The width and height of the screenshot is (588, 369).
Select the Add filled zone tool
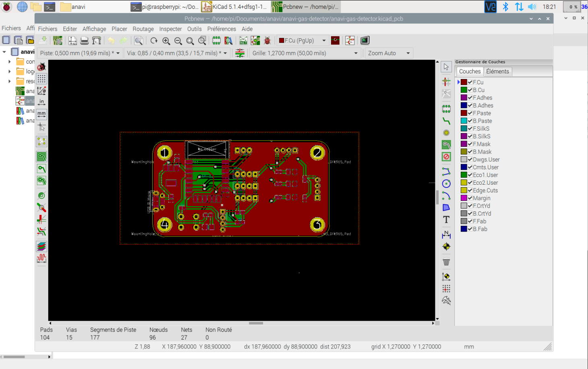(x=446, y=145)
